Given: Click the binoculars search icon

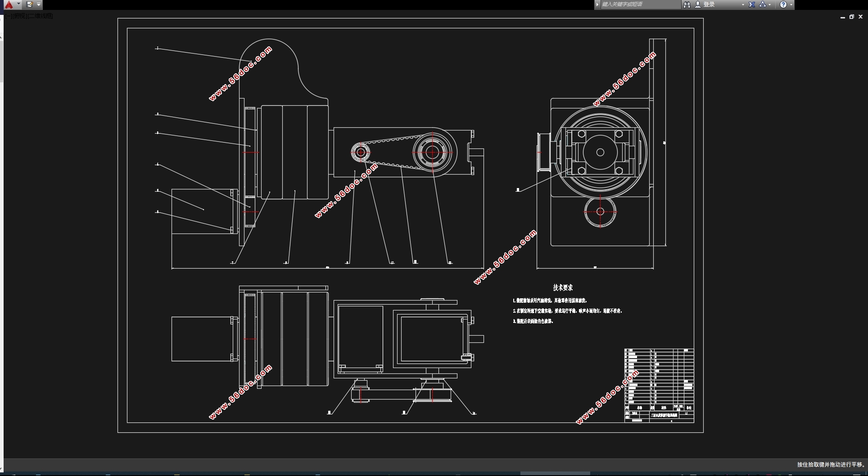Looking at the screenshot, I should (x=687, y=4).
